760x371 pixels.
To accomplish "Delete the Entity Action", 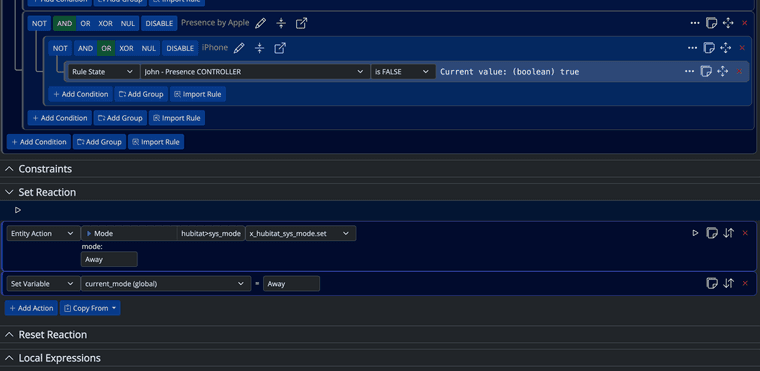I will tap(745, 233).
